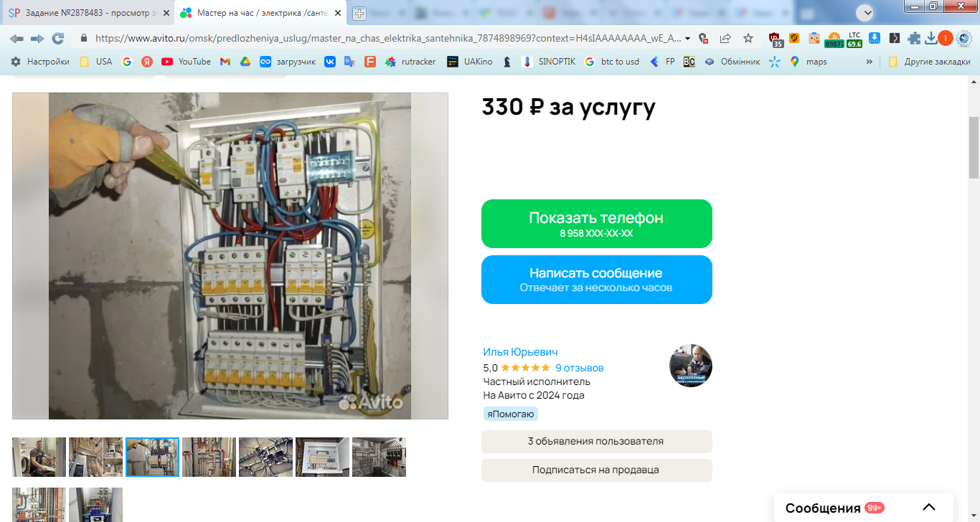Click the blue Написать сообщение button
Screen dimensions: 980x522
596,280
